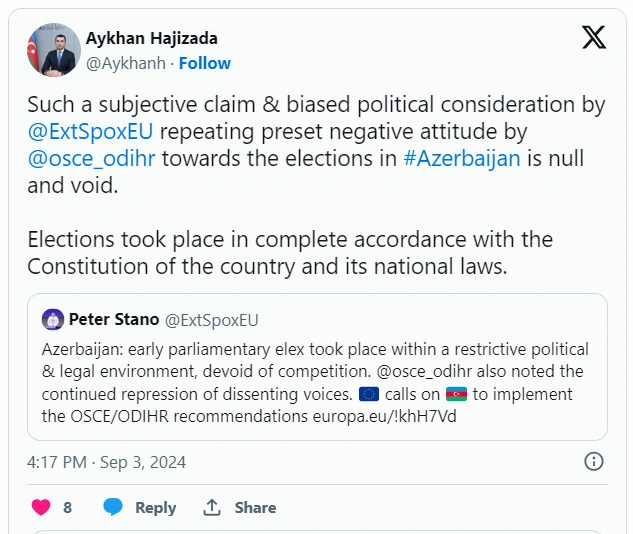Follow Aykhan Hajizada
Viewport: 633px width, 534px height.
click(x=204, y=63)
